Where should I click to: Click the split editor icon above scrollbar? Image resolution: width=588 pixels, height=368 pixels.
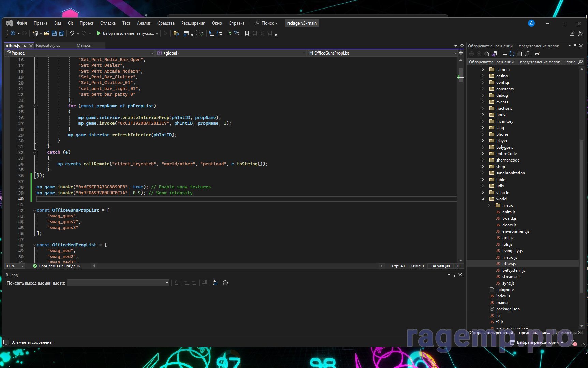click(461, 53)
